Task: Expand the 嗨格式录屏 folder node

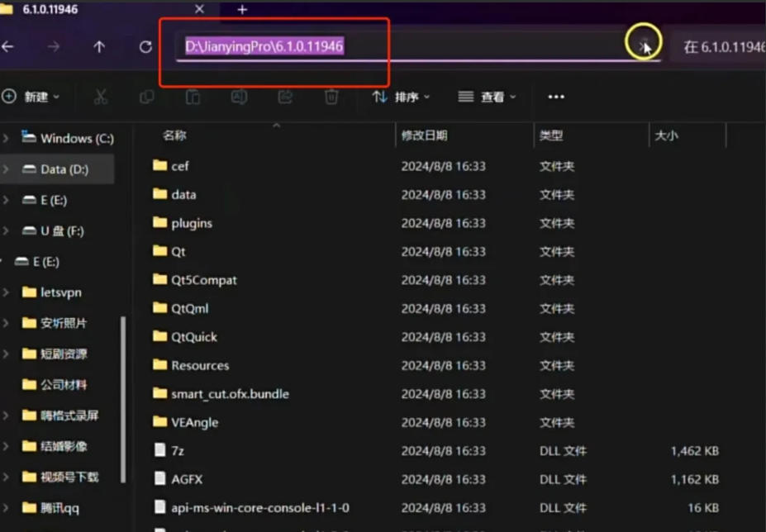Action: pyautogui.click(x=6, y=416)
